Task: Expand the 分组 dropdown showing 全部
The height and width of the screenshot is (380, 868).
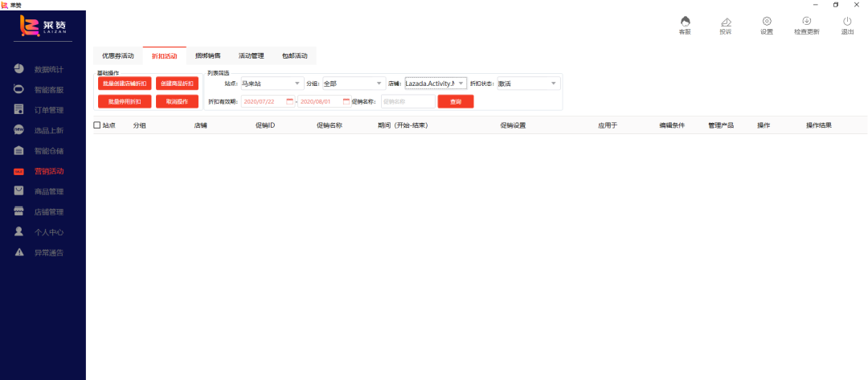Action: [354, 84]
